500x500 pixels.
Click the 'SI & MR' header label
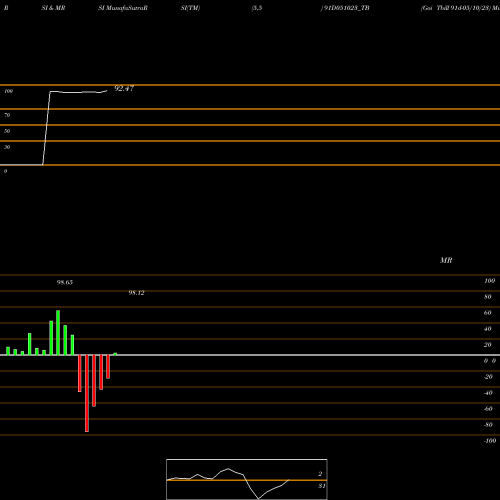53,8
